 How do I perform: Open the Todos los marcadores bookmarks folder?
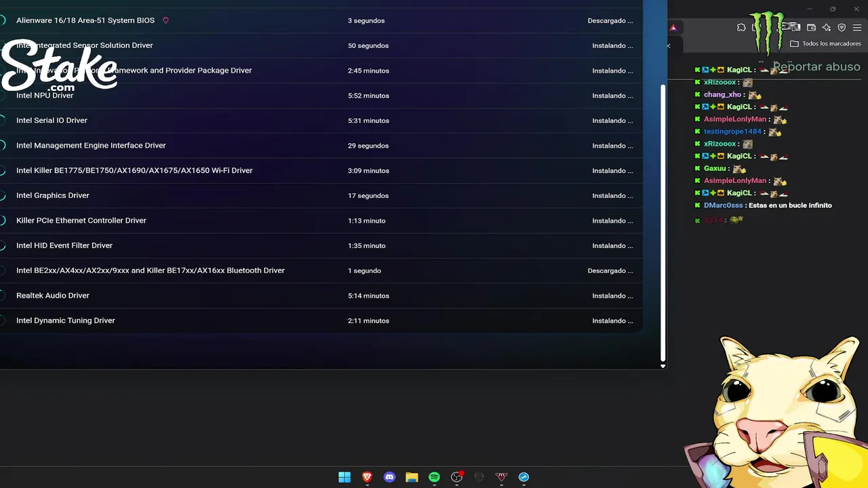825,43
